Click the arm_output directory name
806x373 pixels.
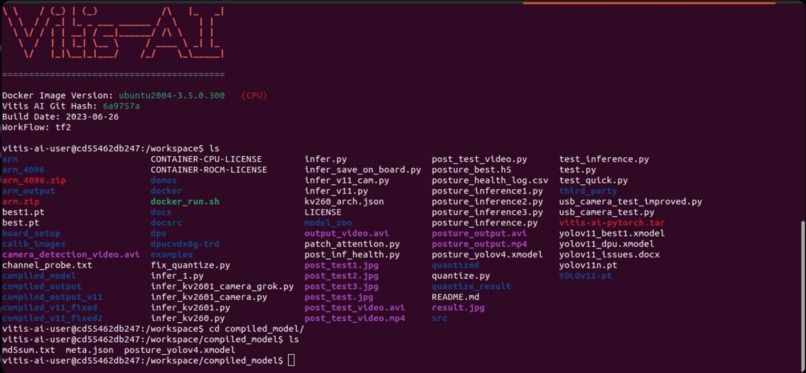pos(29,191)
